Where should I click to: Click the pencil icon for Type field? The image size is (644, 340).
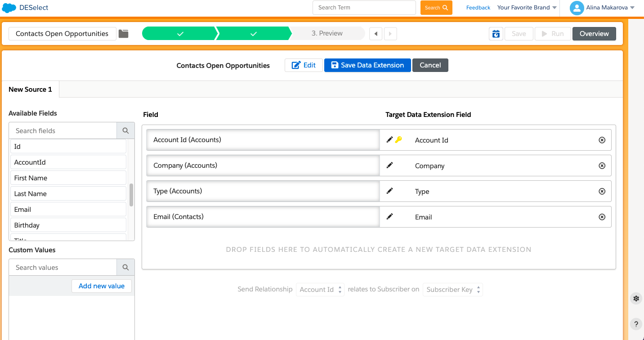(389, 191)
